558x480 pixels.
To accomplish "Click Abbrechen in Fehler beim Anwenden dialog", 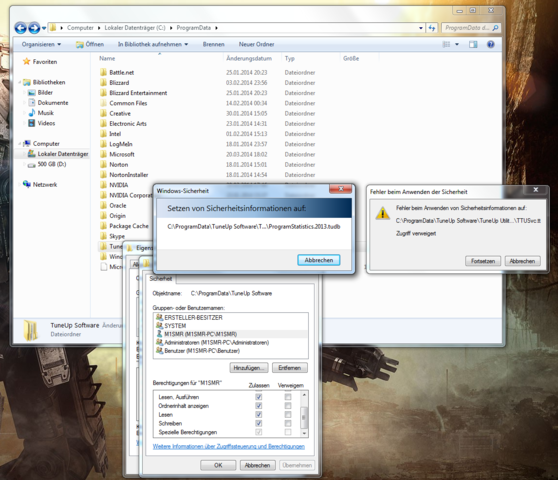I will 522,261.
